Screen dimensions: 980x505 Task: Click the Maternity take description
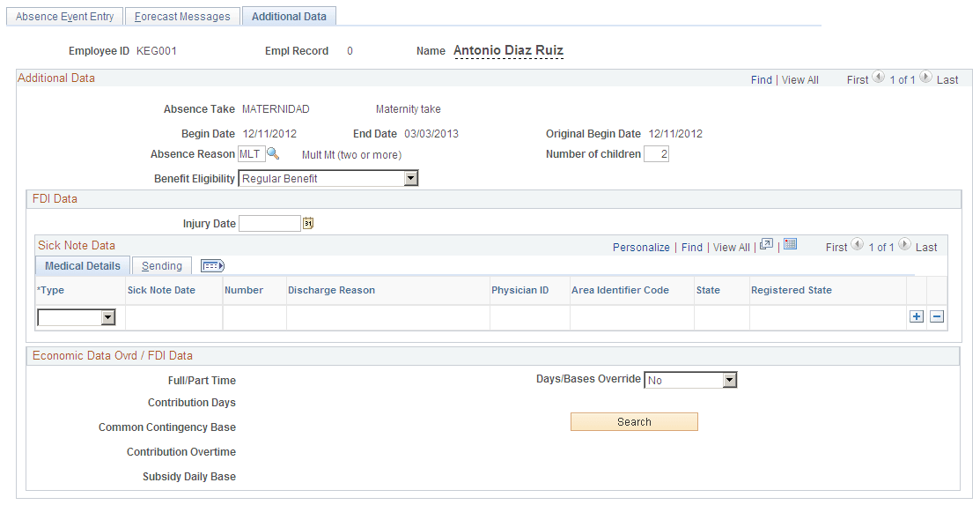pos(409,109)
